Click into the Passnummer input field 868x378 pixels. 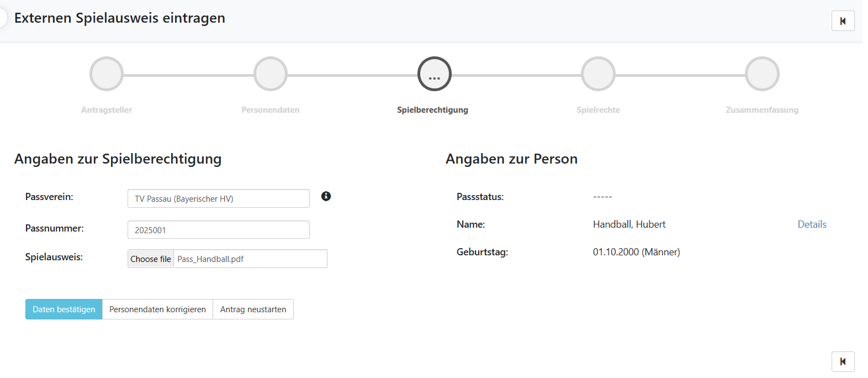tap(219, 230)
